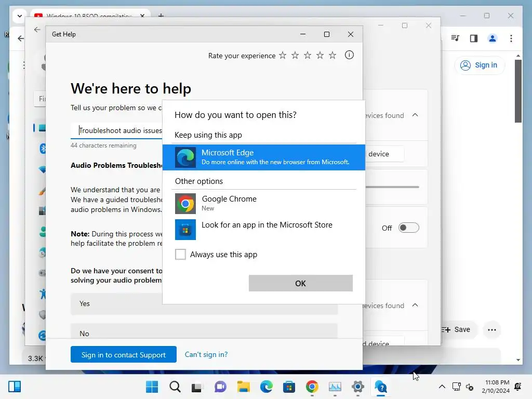Open Chrome profile avatar icon
Image resolution: width=532 pixels, height=399 pixels.
(493, 38)
